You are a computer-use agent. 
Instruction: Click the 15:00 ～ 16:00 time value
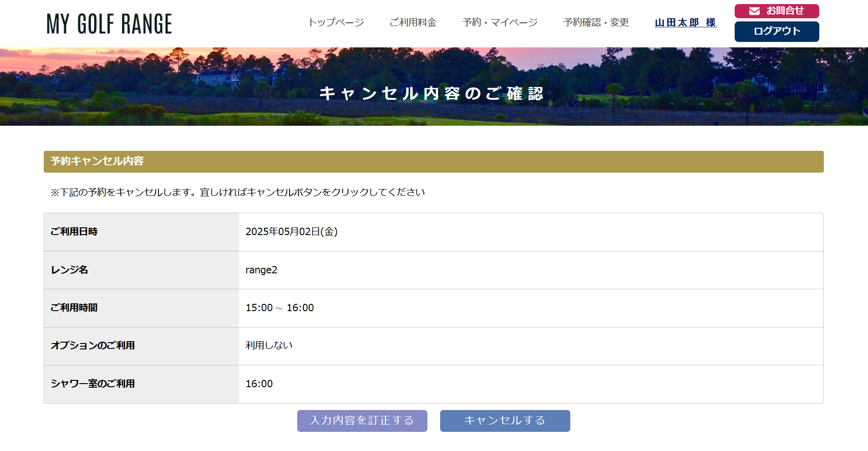pyautogui.click(x=279, y=308)
